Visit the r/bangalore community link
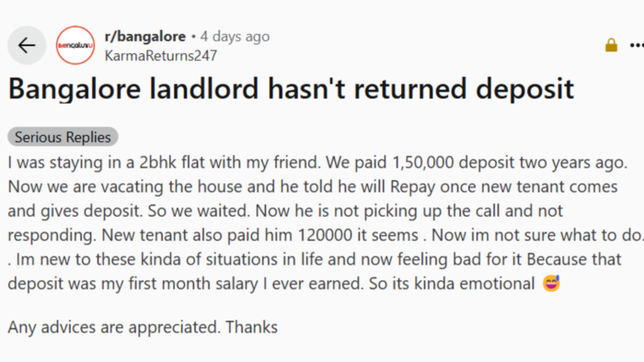 point(145,37)
